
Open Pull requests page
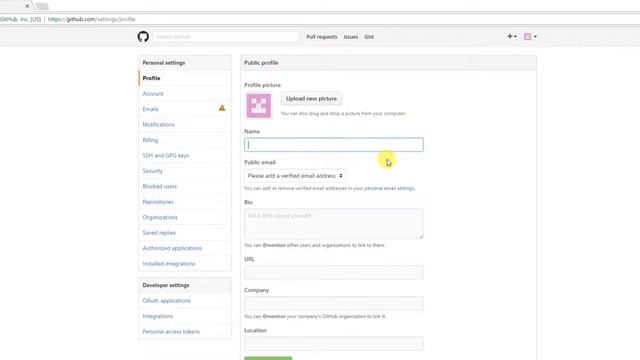(x=322, y=37)
